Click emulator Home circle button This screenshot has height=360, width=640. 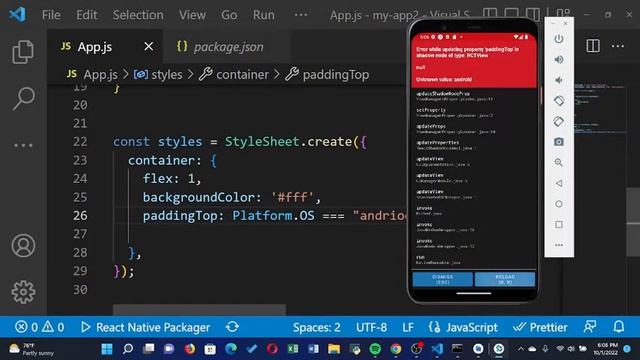[559, 204]
